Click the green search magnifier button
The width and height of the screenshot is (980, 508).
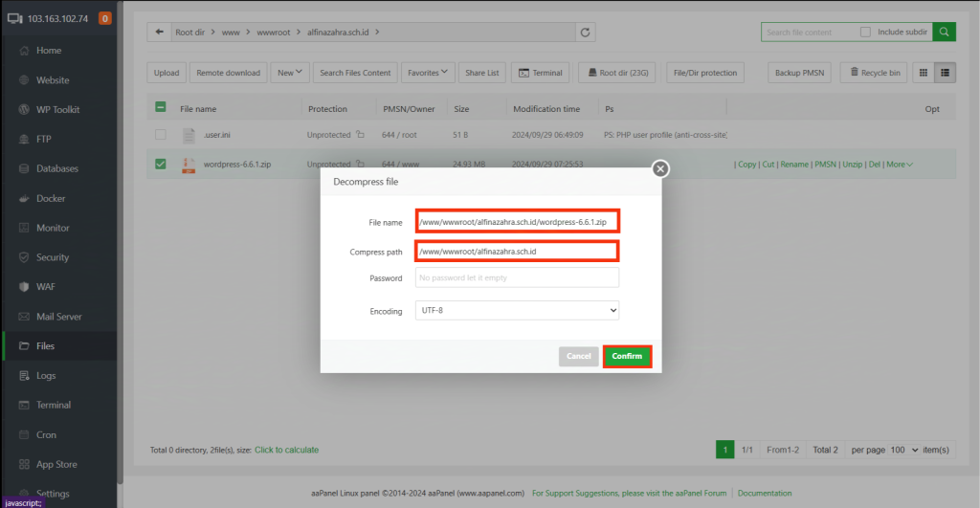[944, 32]
